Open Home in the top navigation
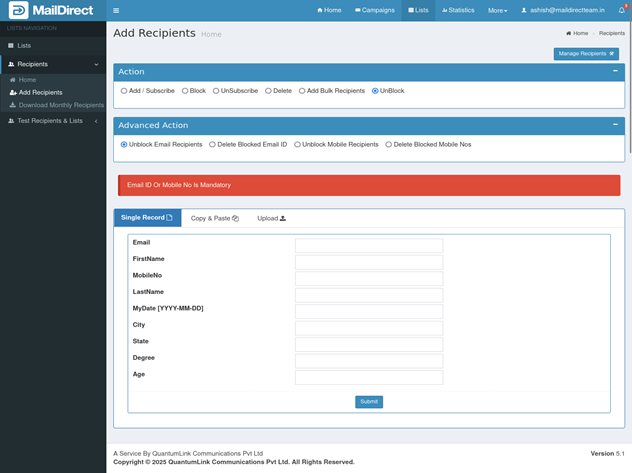 coord(329,10)
